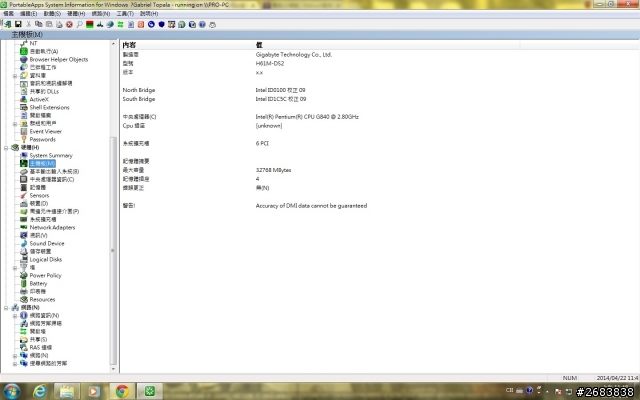Open the Passwords node with key icon
The height and width of the screenshot is (400, 640).
pos(42,140)
